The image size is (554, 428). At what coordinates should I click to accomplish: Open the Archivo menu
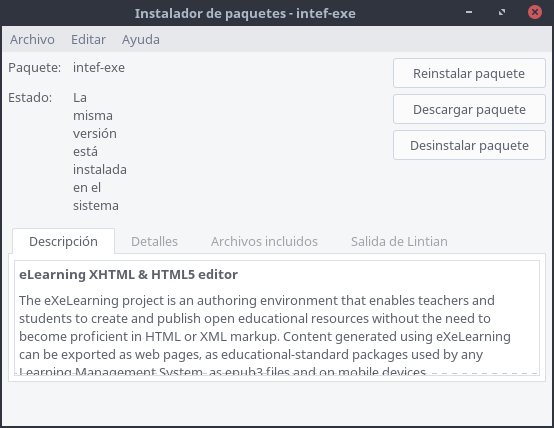pos(32,40)
